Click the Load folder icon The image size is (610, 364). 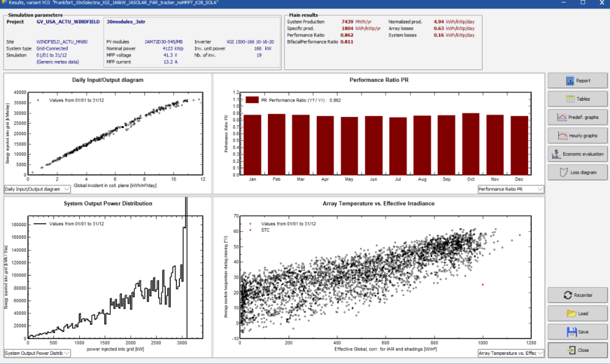click(x=572, y=313)
